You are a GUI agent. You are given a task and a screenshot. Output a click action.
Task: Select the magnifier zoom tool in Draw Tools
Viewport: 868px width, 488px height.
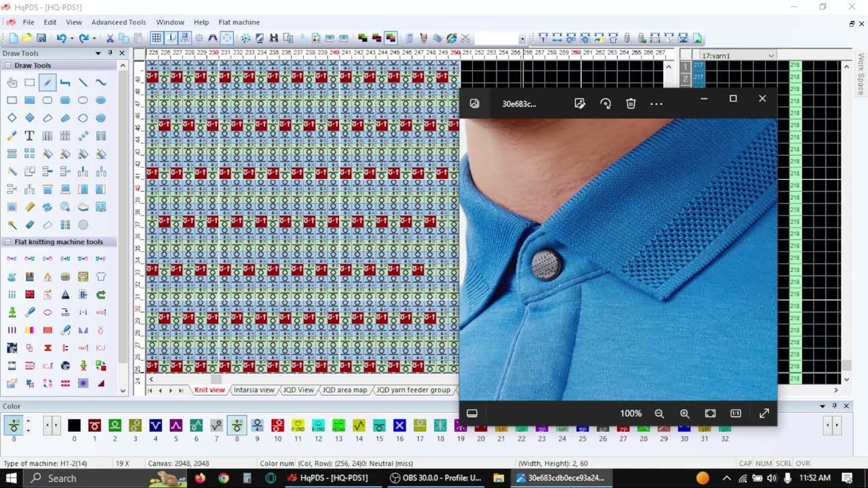(x=65, y=207)
